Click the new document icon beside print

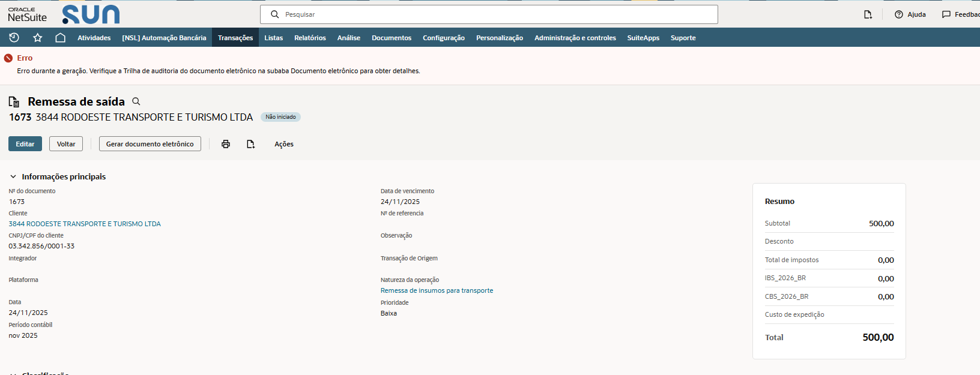(x=251, y=144)
